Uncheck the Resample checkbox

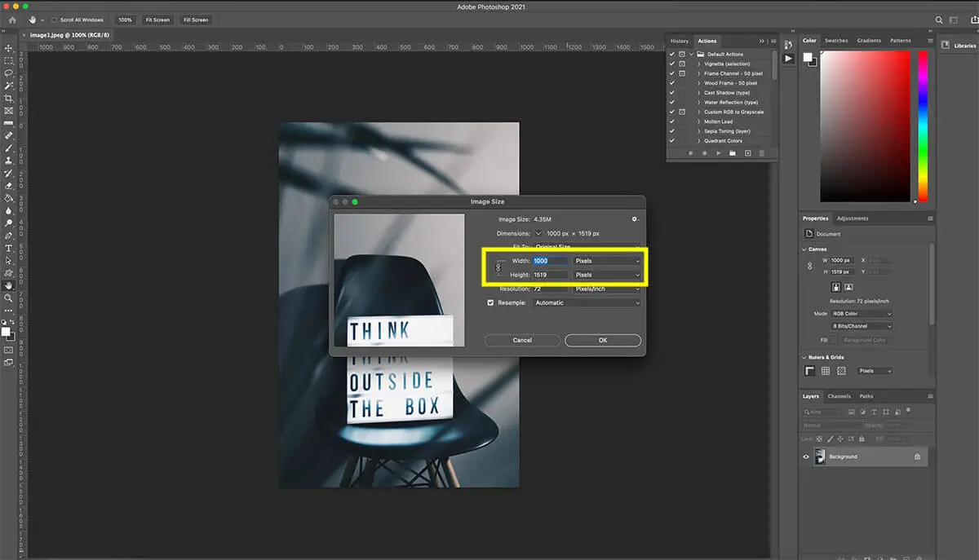pos(490,302)
